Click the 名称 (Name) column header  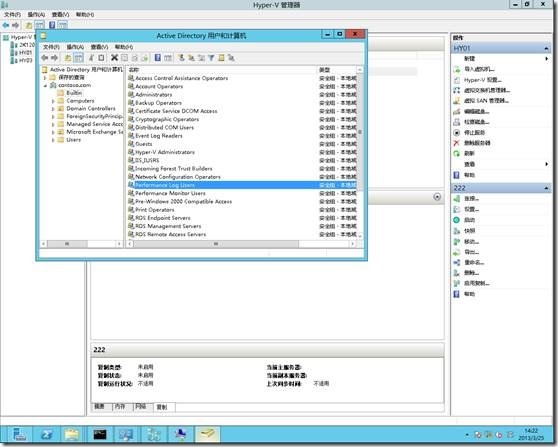(x=222, y=70)
